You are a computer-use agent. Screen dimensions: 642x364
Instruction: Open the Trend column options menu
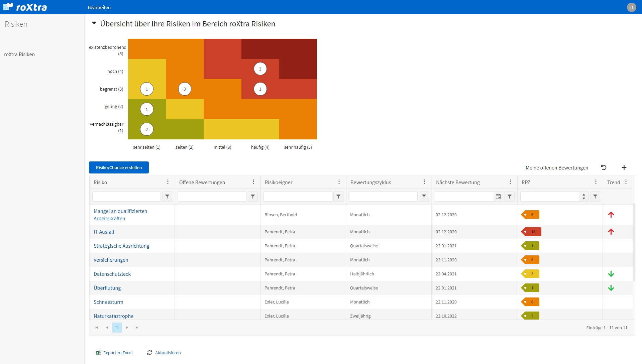click(626, 182)
